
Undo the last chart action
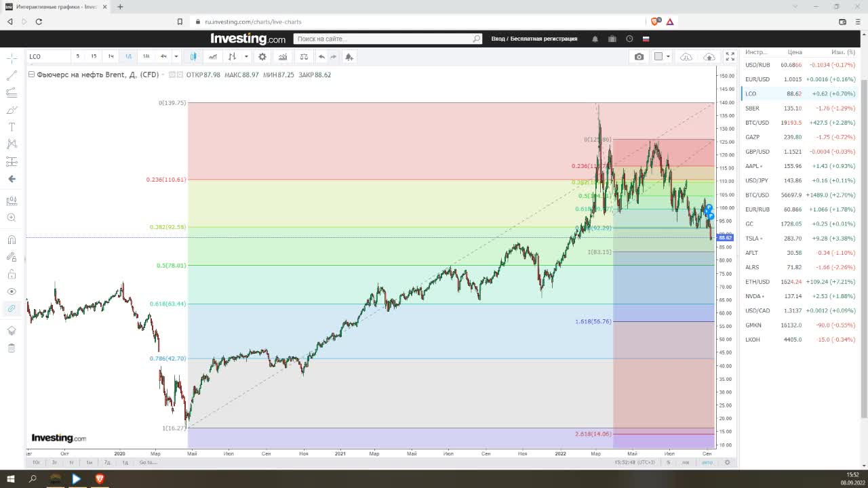[321, 57]
